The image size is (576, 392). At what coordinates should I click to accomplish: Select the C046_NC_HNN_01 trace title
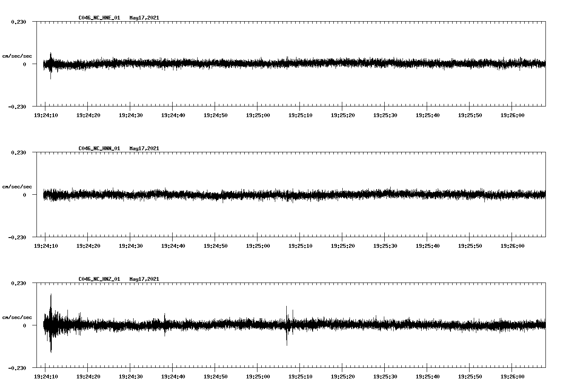click(x=99, y=148)
